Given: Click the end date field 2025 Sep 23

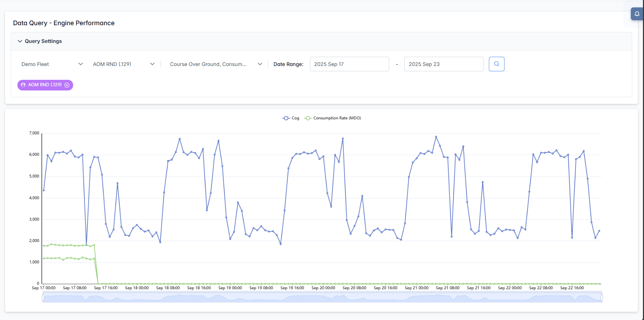Looking at the screenshot, I should (x=443, y=64).
